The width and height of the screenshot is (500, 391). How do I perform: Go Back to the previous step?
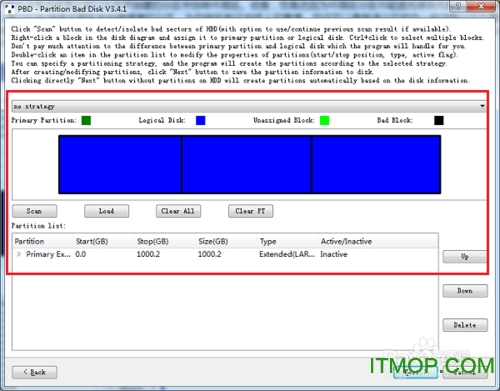(x=35, y=372)
